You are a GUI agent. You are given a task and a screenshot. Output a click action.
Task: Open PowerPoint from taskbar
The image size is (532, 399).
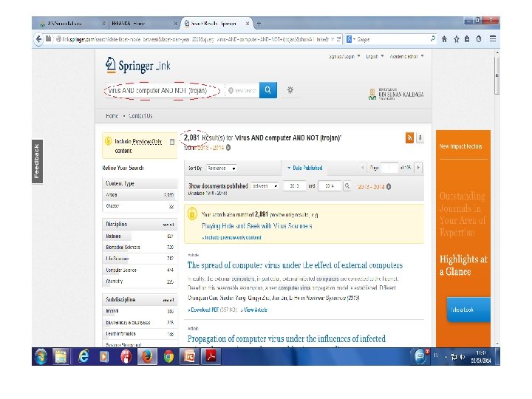190,357
